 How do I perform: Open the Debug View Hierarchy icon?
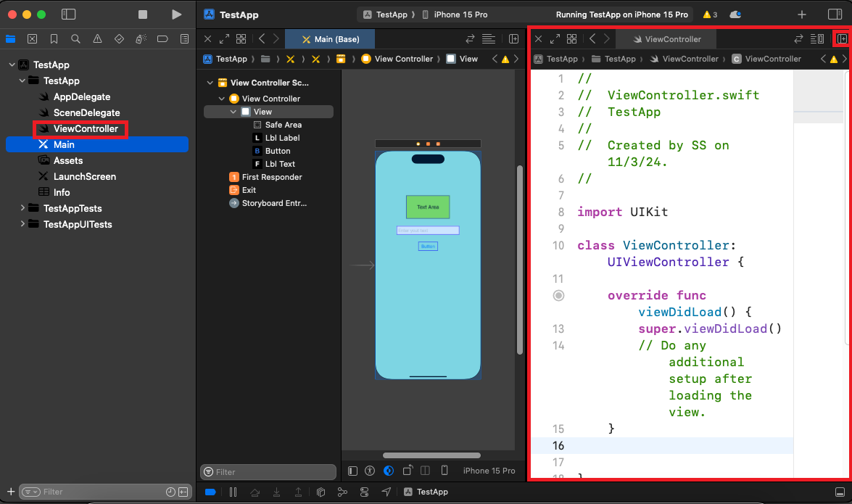(320, 492)
